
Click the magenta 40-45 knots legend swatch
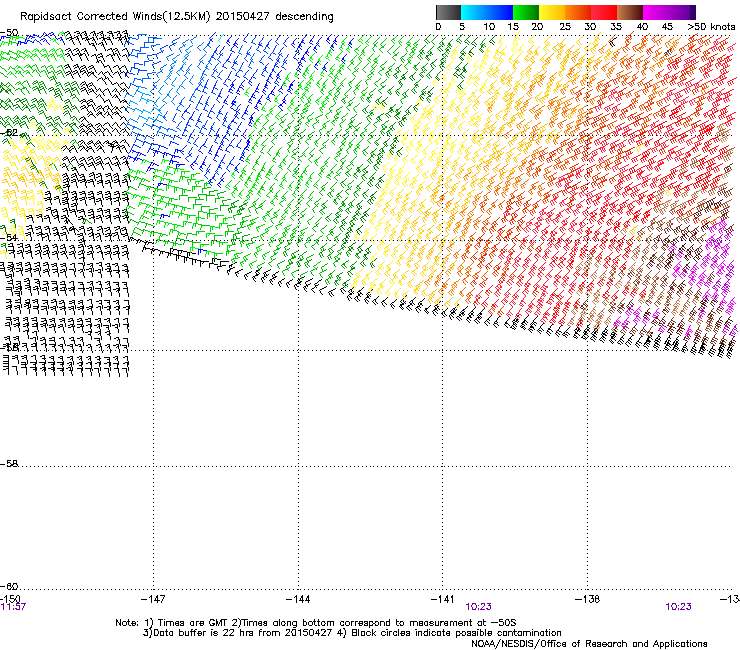click(656, 12)
